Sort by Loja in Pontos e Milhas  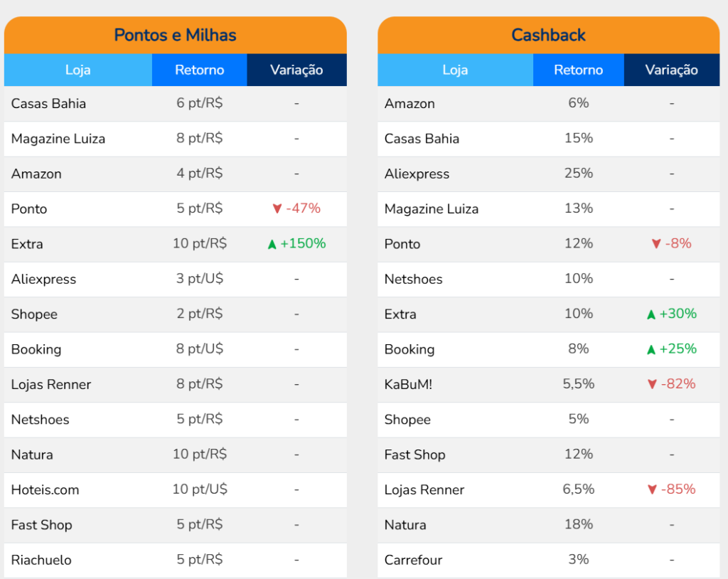(78, 70)
